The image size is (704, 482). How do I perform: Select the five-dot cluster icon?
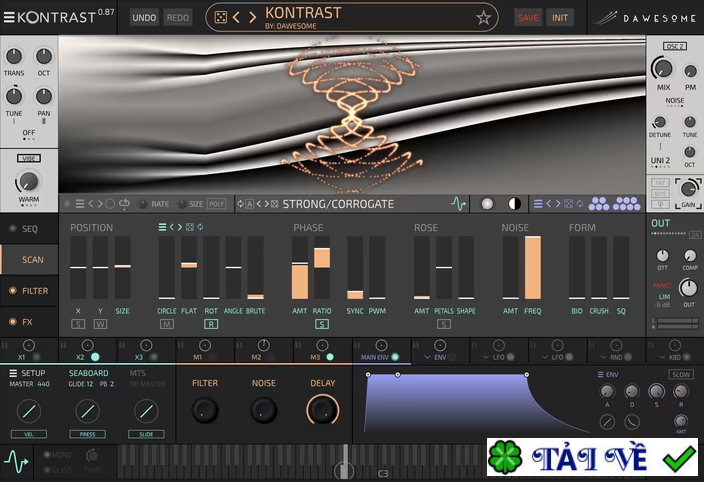599,204
